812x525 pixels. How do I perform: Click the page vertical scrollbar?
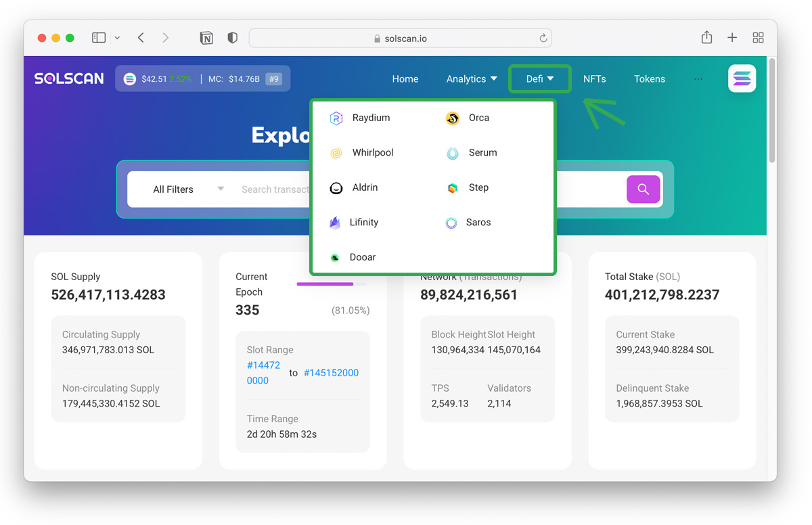coord(772,112)
